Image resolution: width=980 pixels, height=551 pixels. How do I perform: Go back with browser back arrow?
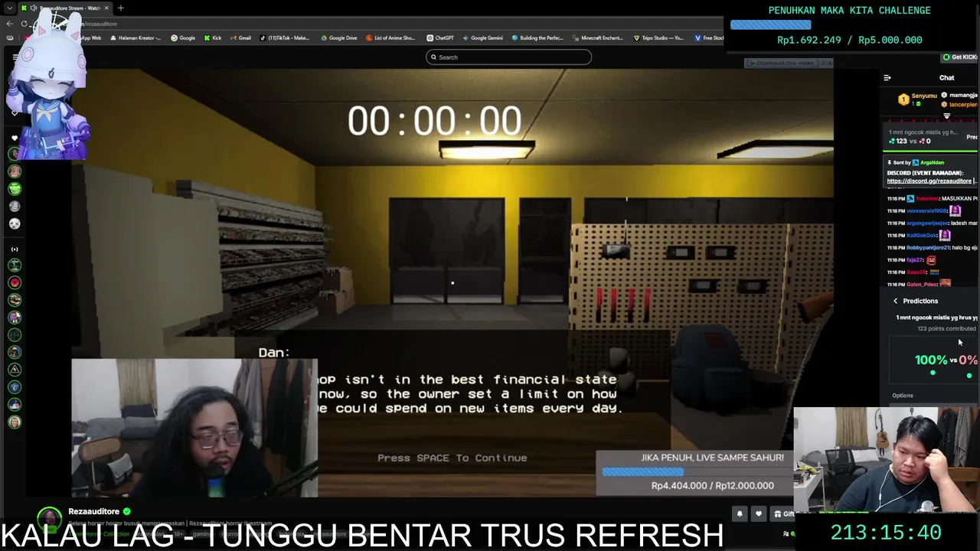[x=10, y=24]
